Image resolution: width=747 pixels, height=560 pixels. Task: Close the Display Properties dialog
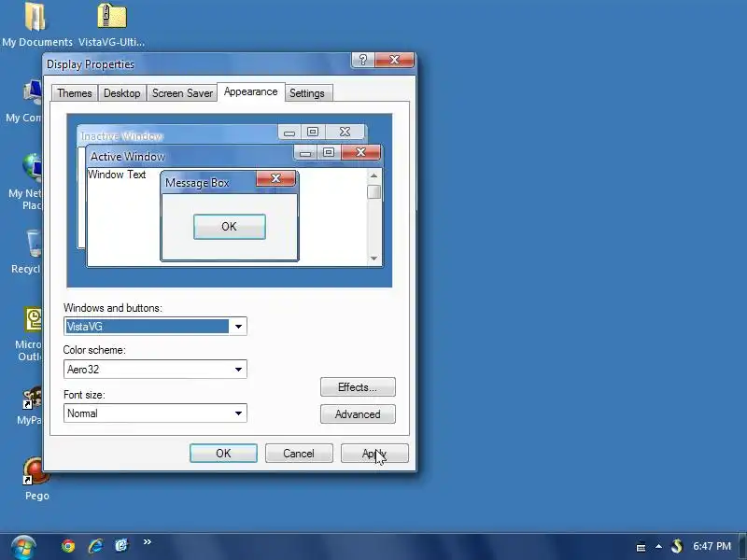(394, 60)
